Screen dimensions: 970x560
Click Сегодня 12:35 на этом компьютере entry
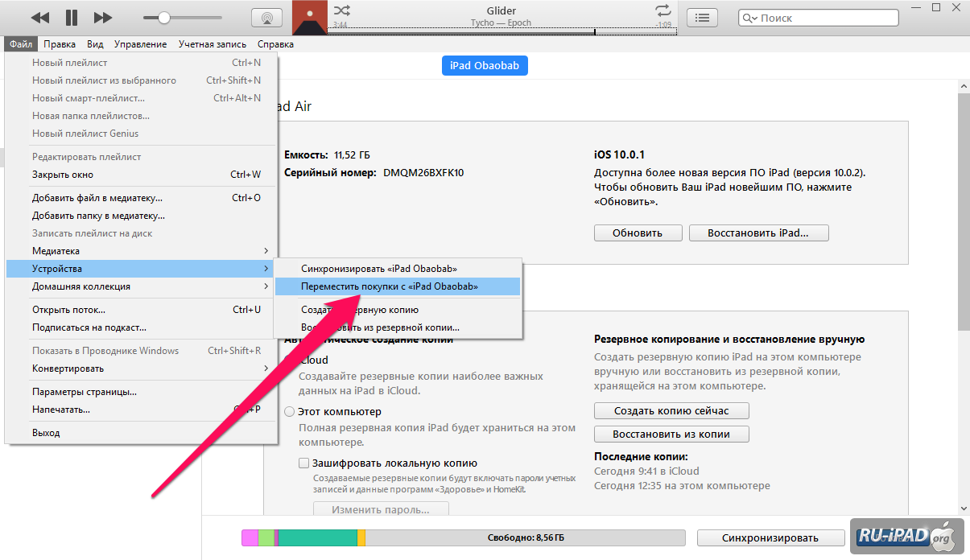tap(682, 486)
